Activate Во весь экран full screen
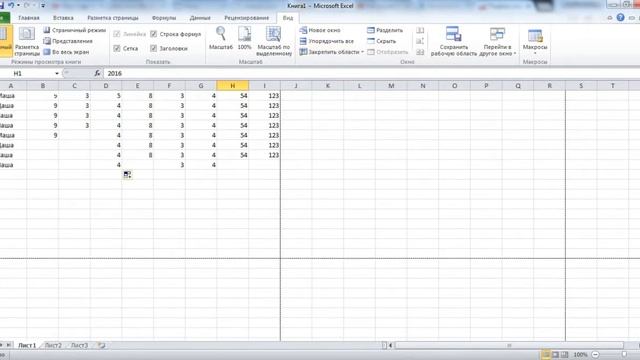The width and height of the screenshot is (640, 360). 66,52
